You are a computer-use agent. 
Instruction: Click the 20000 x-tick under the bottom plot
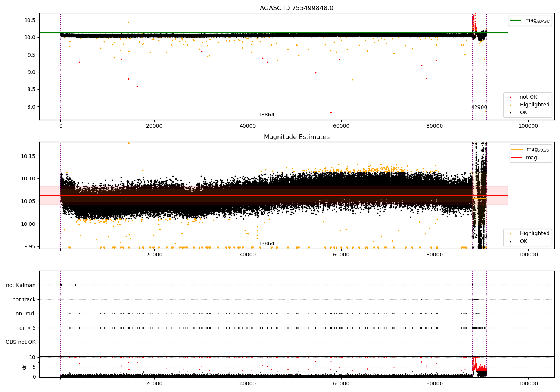pos(154,384)
